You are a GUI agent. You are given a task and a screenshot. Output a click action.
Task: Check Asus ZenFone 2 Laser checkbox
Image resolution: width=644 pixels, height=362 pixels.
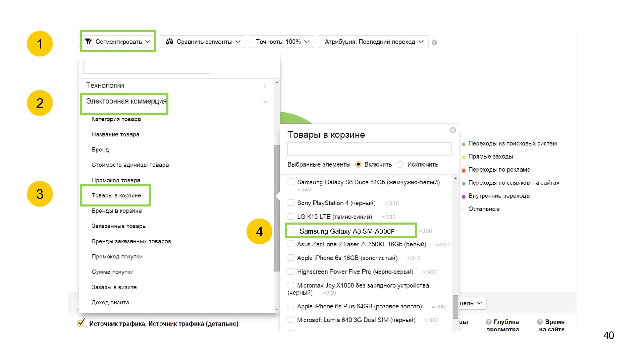coord(291,244)
